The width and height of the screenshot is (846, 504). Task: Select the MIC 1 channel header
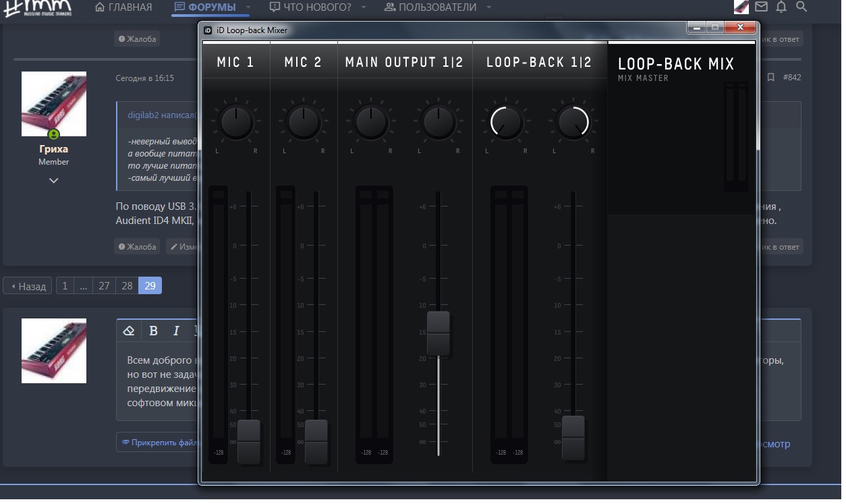pyautogui.click(x=236, y=62)
